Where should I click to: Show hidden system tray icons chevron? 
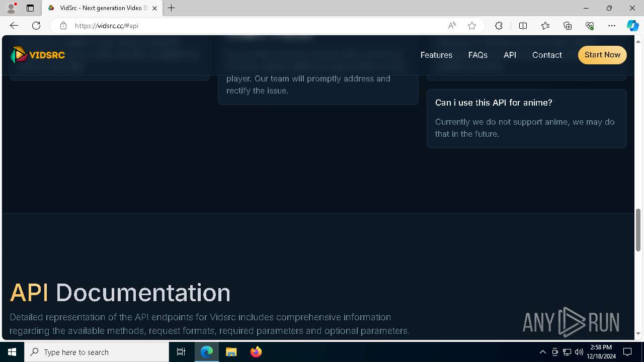pyautogui.click(x=542, y=352)
